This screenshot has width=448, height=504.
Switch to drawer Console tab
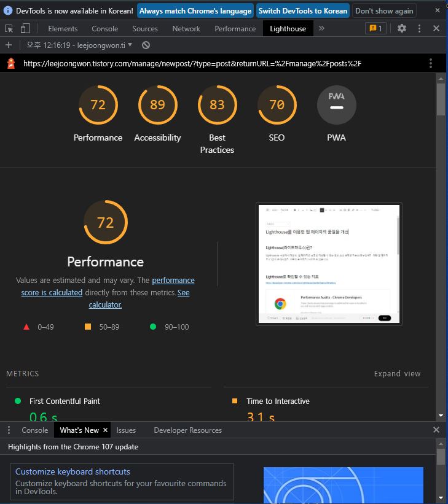[x=35, y=430]
